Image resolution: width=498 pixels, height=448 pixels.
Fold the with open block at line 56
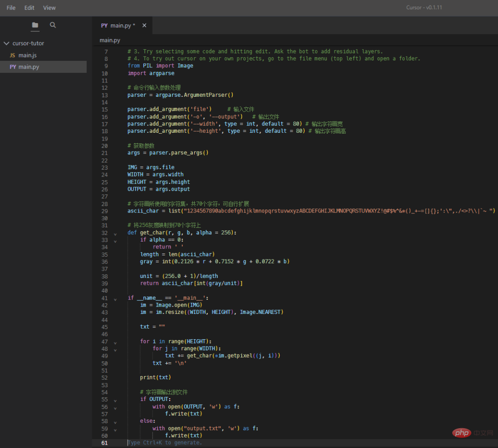(x=115, y=409)
